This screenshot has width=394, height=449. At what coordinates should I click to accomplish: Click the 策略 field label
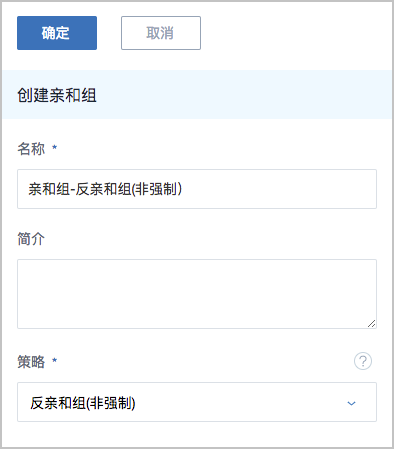pos(31,362)
